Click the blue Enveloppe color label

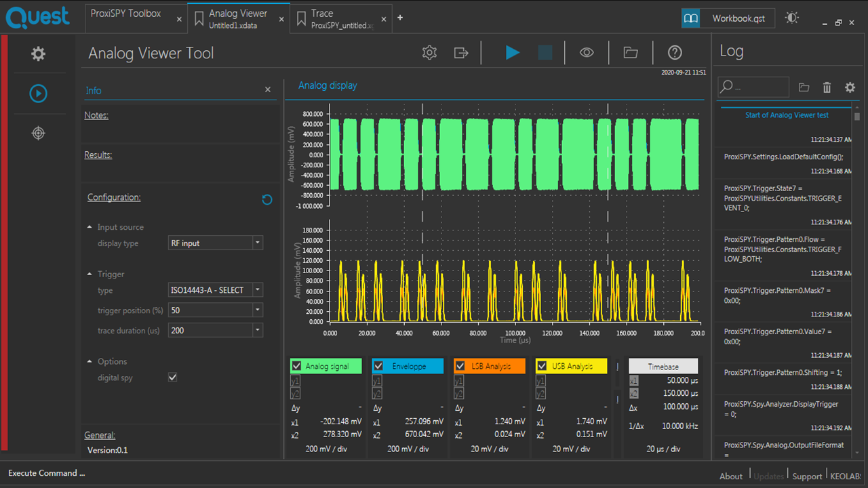tap(409, 366)
